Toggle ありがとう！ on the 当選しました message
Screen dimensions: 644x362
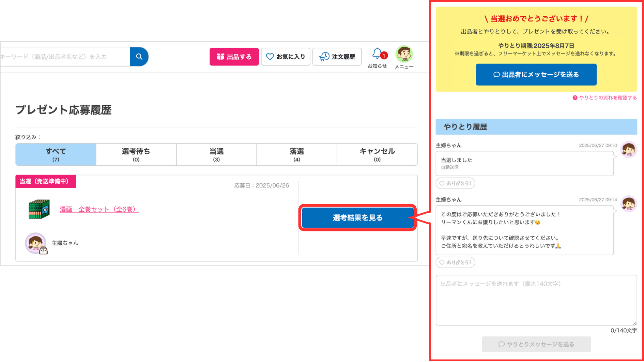pos(455,183)
